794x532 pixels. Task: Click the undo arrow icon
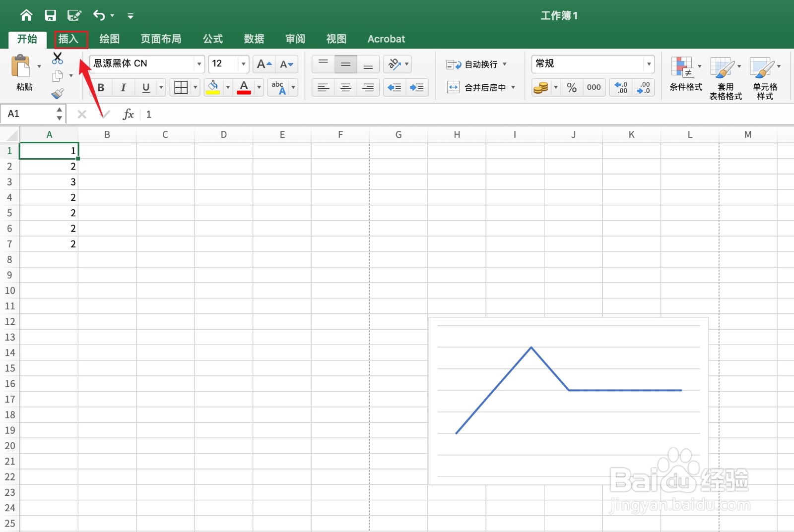(x=99, y=15)
